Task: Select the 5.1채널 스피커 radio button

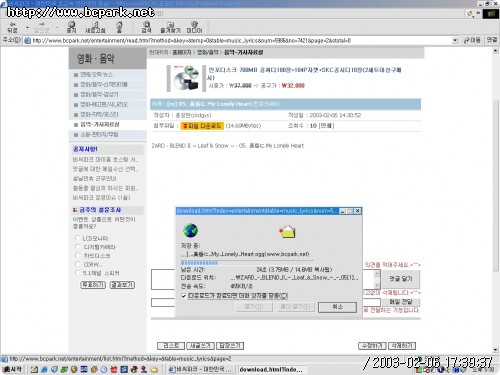Action: click(77, 272)
